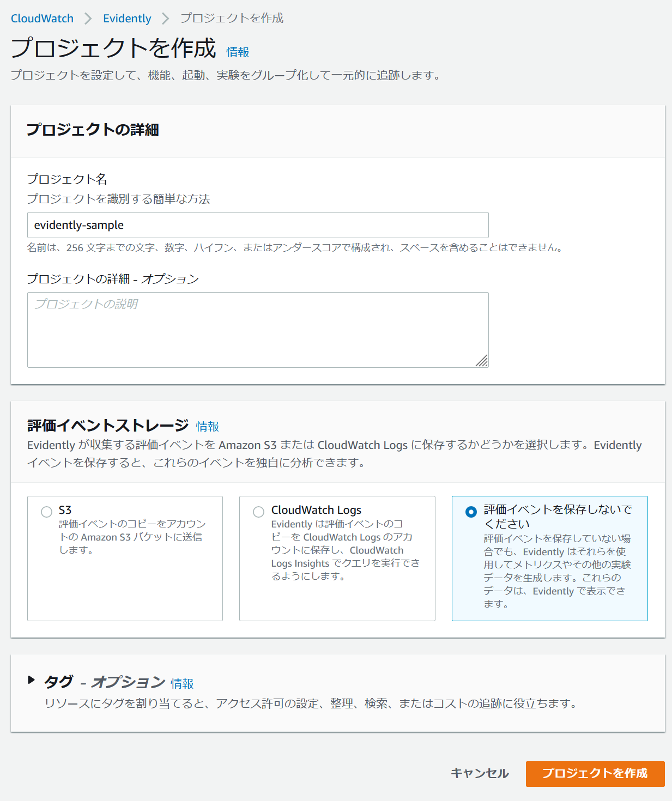
Task: Choose the 評価イベントを保存しないでください radio option
Action: [x=471, y=512]
